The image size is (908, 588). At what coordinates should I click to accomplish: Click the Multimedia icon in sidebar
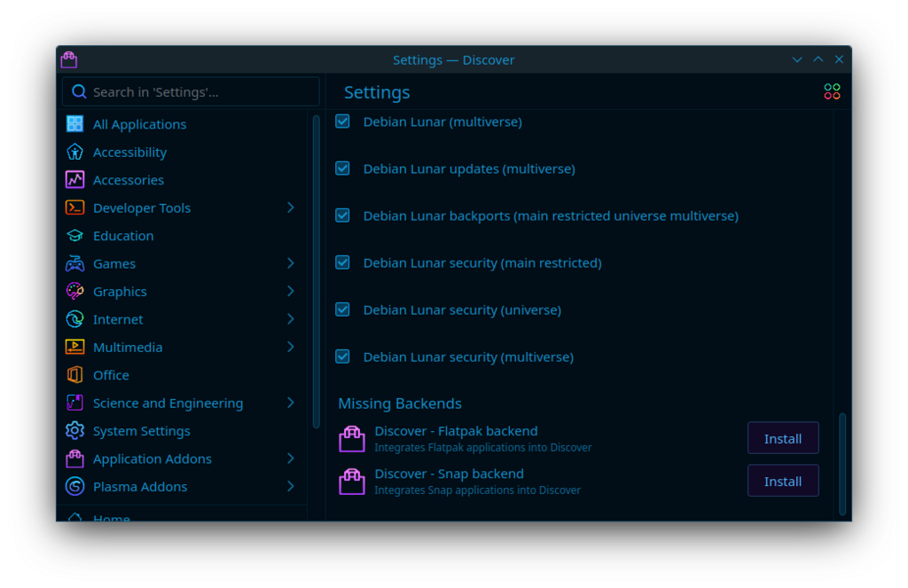[x=75, y=348]
